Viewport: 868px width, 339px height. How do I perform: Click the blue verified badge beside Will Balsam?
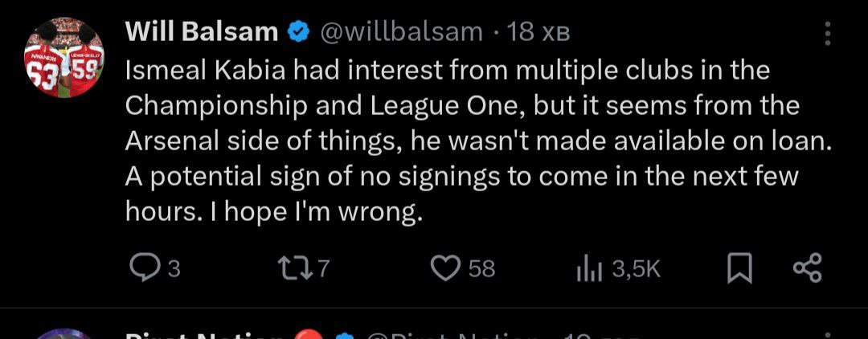coord(299,32)
